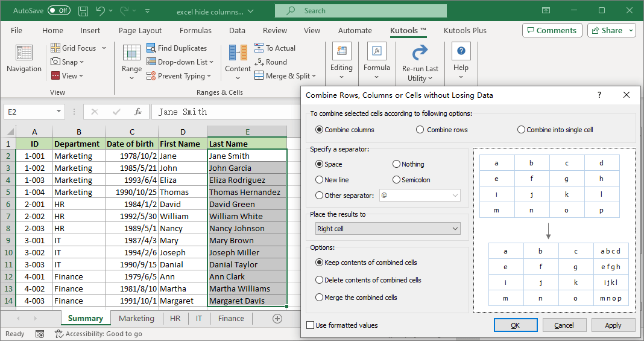
Task: Click the Content conversion icon
Action: pos(238,53)
